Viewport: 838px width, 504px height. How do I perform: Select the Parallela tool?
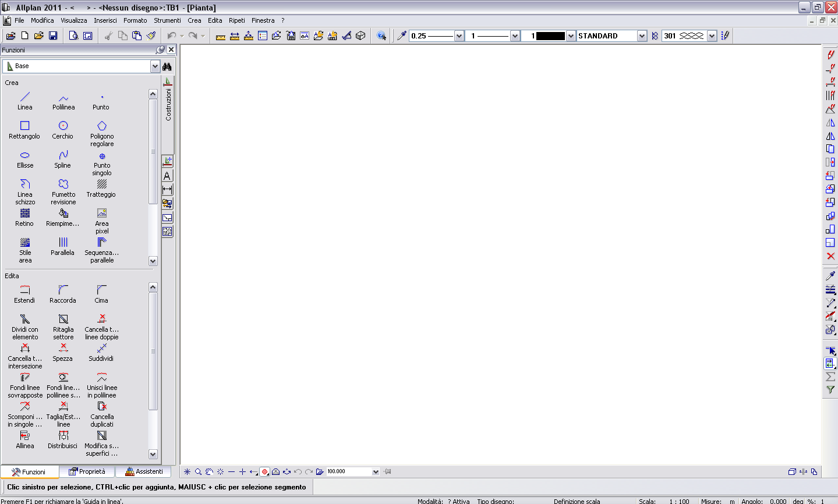point(63,246)
